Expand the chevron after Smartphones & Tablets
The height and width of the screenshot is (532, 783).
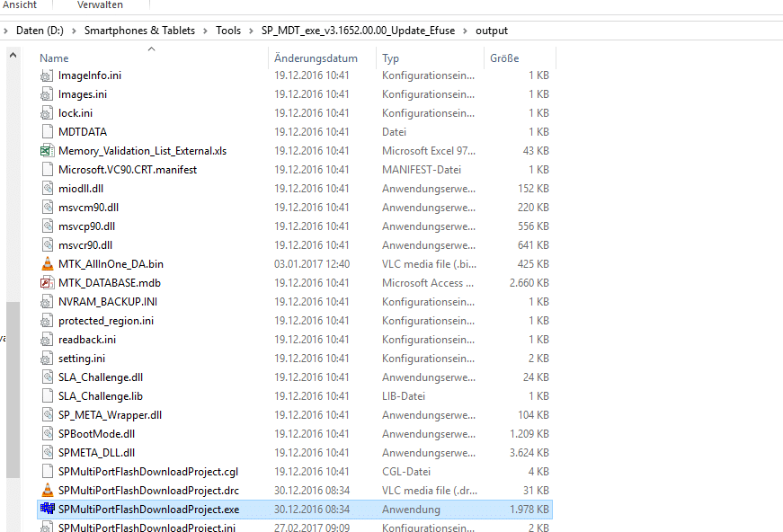click(205, 31)
